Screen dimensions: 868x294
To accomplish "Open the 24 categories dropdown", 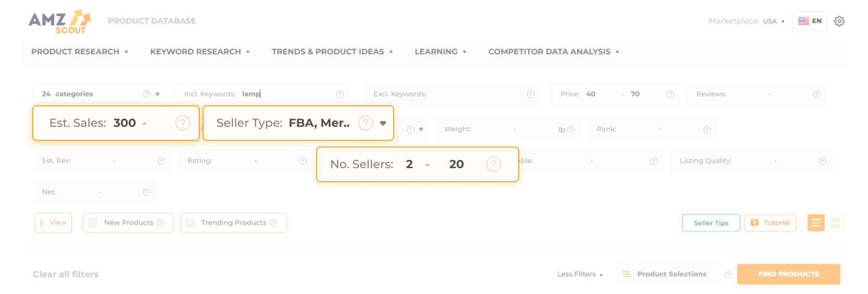I will tap(157, 94).
